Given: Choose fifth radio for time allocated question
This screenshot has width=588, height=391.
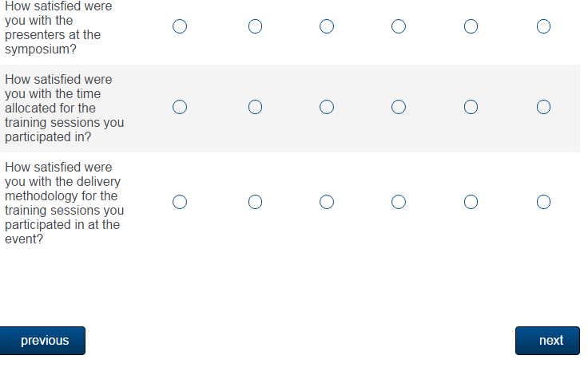Looking at the screenshot, I should pyautogui.click(x=471, y=107).
